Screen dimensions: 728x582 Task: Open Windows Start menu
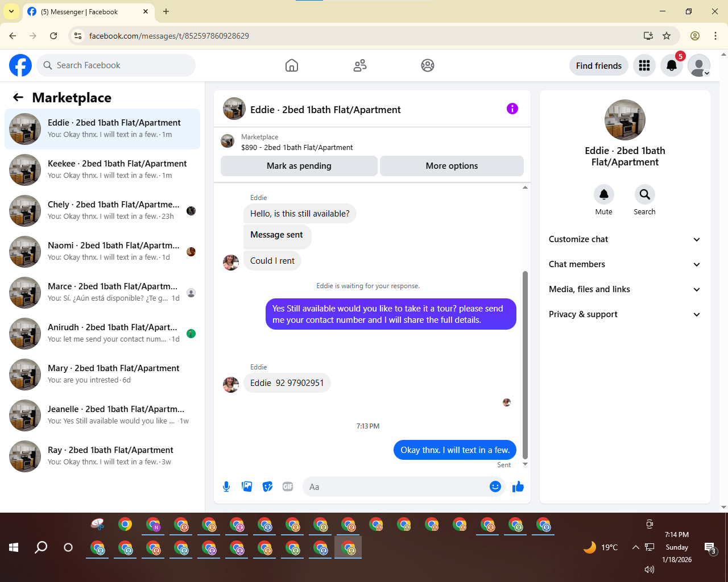(x=14, y=547)
